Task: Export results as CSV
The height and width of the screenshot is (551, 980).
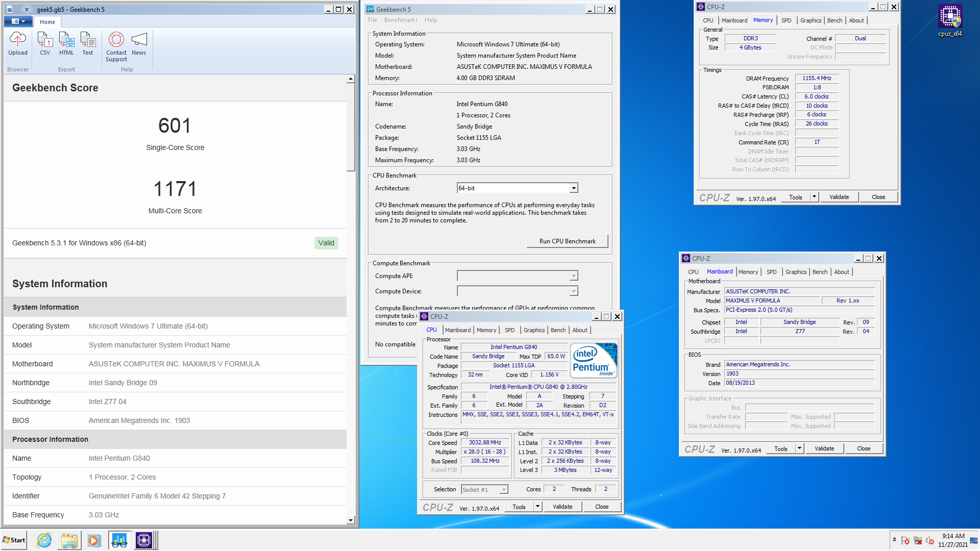Action: (x=45, y=44)
